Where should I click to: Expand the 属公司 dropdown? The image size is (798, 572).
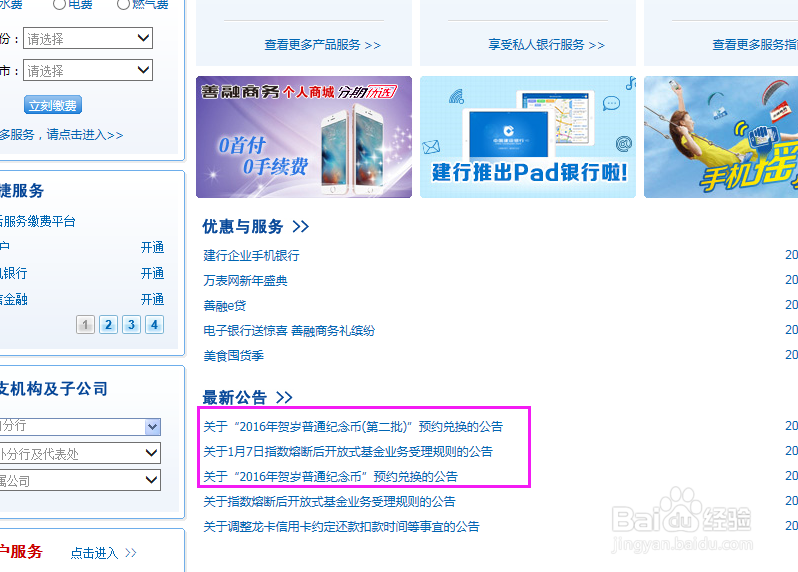[x=80, y=480]
